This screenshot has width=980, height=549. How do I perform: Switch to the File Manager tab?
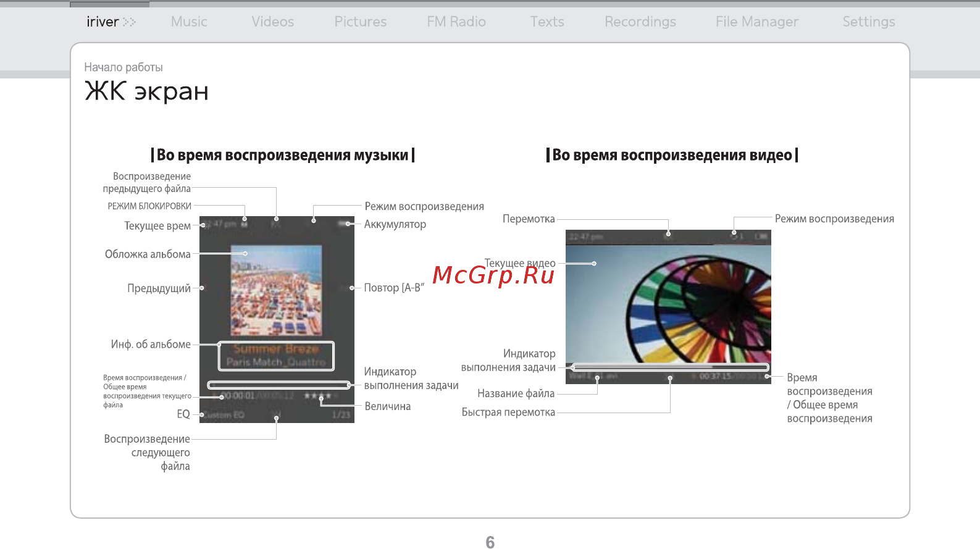(x=757, y=22)
